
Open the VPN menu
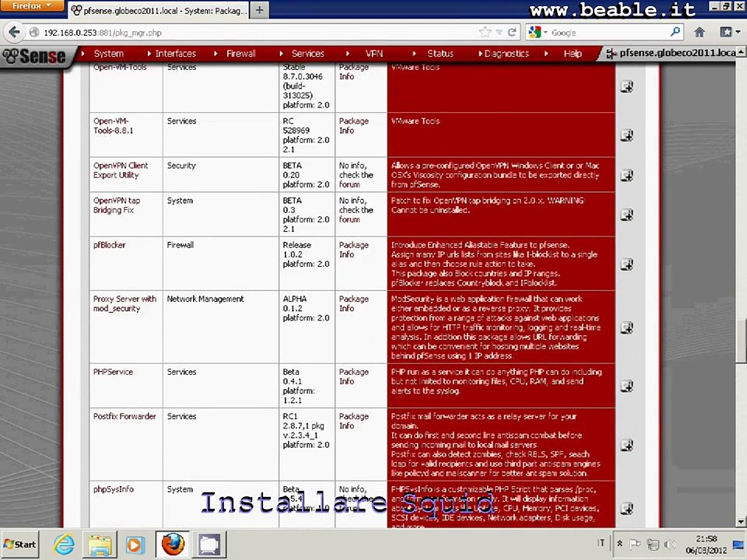click(x=374, y=54)
